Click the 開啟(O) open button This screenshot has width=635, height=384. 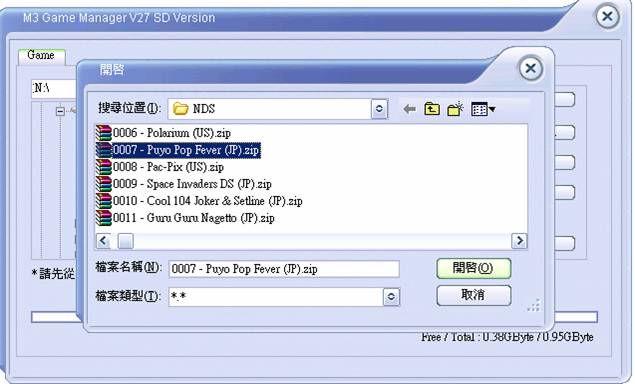coord(473,268)
